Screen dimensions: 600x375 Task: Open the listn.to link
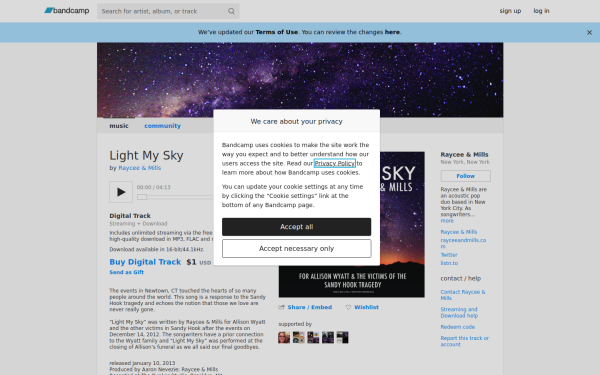[449, 263]
